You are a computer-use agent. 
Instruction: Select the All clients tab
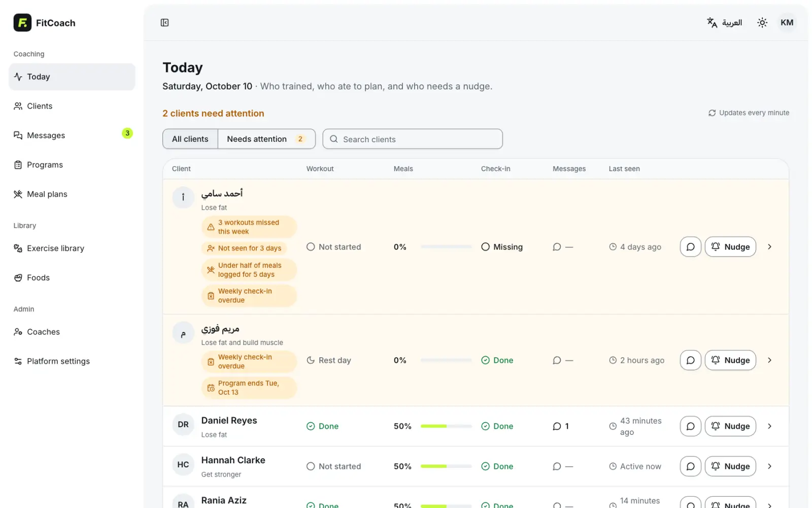190,139
